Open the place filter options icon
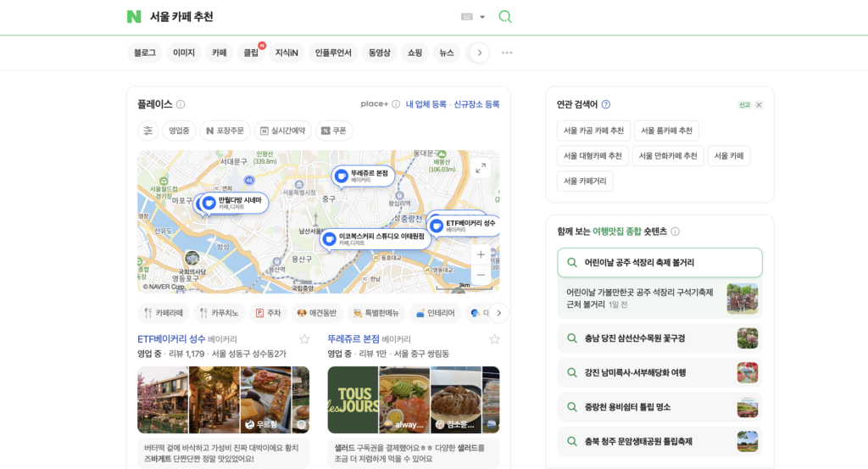Image resolution: width=868 pixels, height=469 pixels. [x=148, y=131]
